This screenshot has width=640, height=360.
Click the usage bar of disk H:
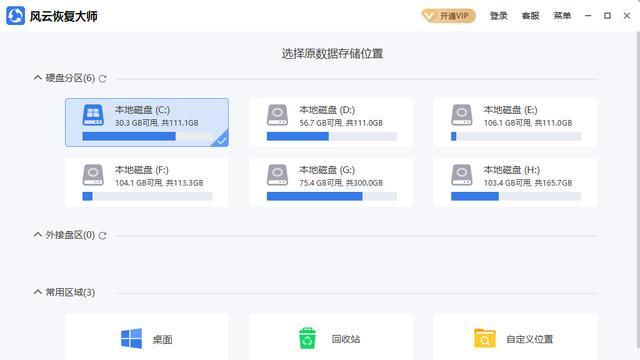[x=516, y=196]
